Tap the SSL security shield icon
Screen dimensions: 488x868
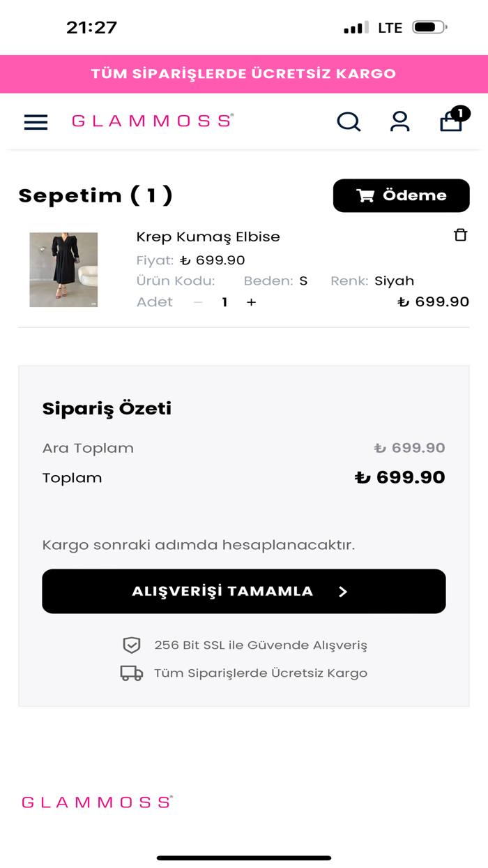click(132, 645)
